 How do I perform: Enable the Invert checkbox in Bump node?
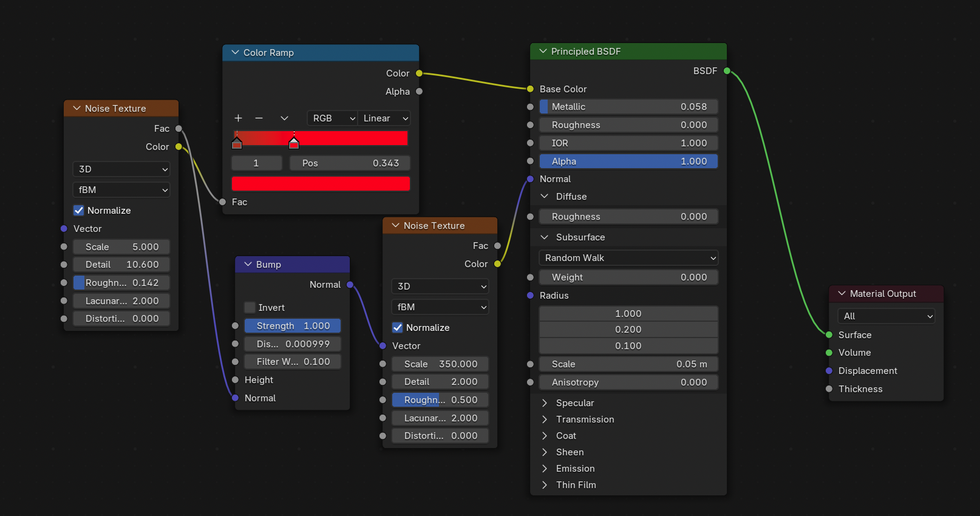[250, 308]
